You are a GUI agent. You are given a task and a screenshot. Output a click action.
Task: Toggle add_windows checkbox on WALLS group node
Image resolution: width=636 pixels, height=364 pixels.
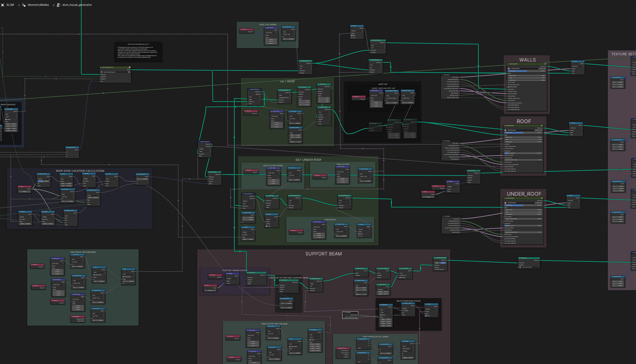508,87
